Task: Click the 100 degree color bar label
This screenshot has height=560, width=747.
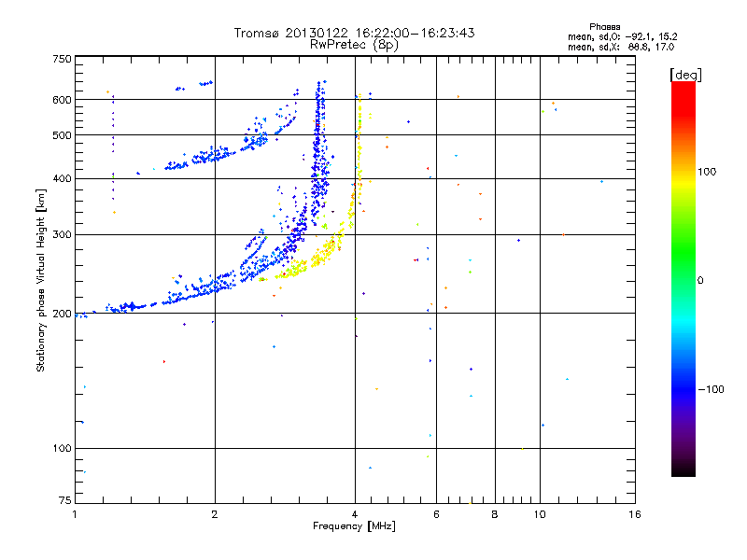Action: (x=707, y=172)
